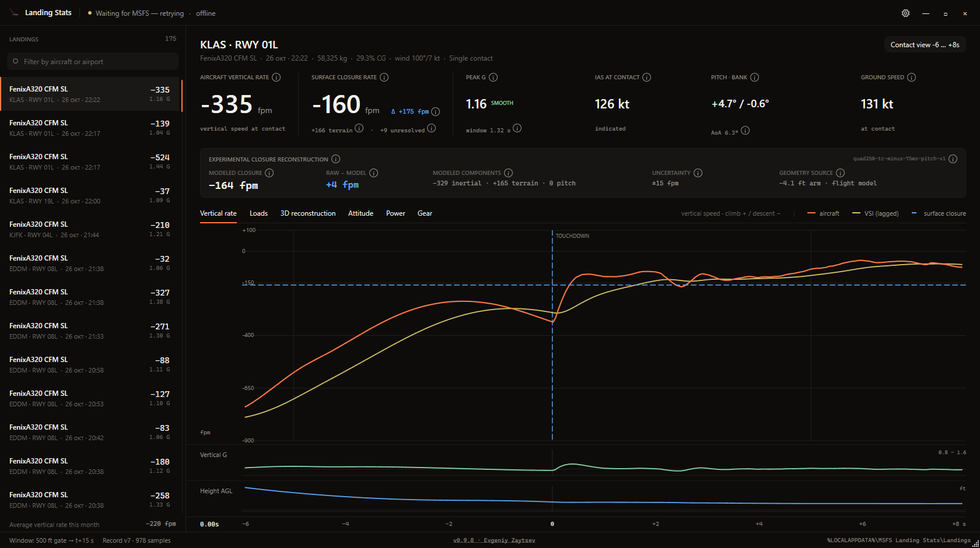Open info icon beside Raw − Model
The image size is (980, 548).
coord(374,173)
